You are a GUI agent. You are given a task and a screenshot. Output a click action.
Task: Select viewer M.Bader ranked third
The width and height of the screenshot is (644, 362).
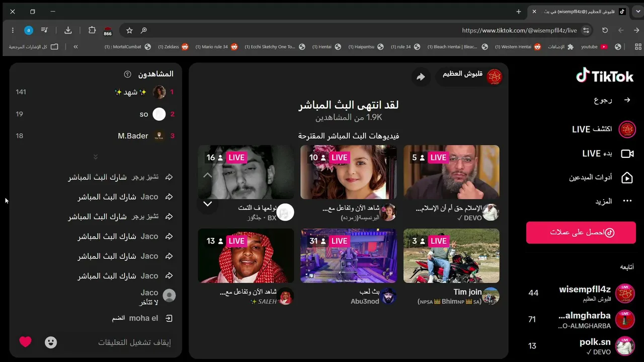[x=96, y=136]
